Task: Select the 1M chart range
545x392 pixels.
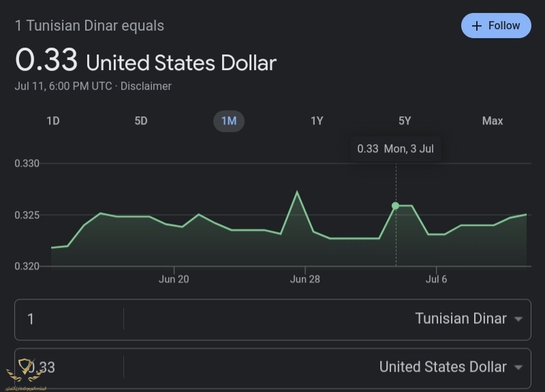Action: coord(229,121)
